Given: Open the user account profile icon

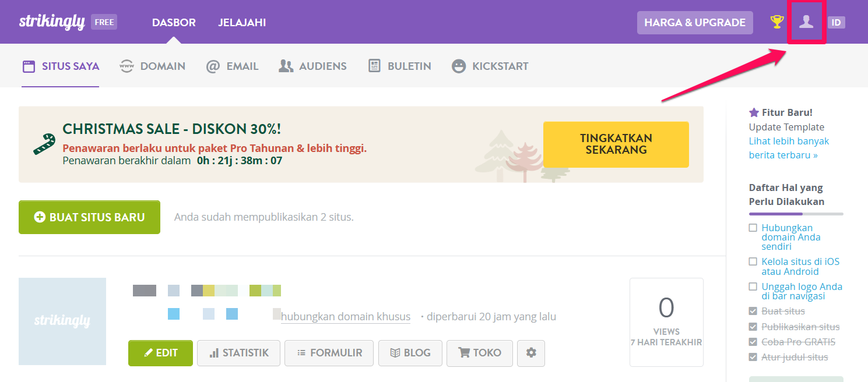Looking at the screenshot, I should click(806, 22).
